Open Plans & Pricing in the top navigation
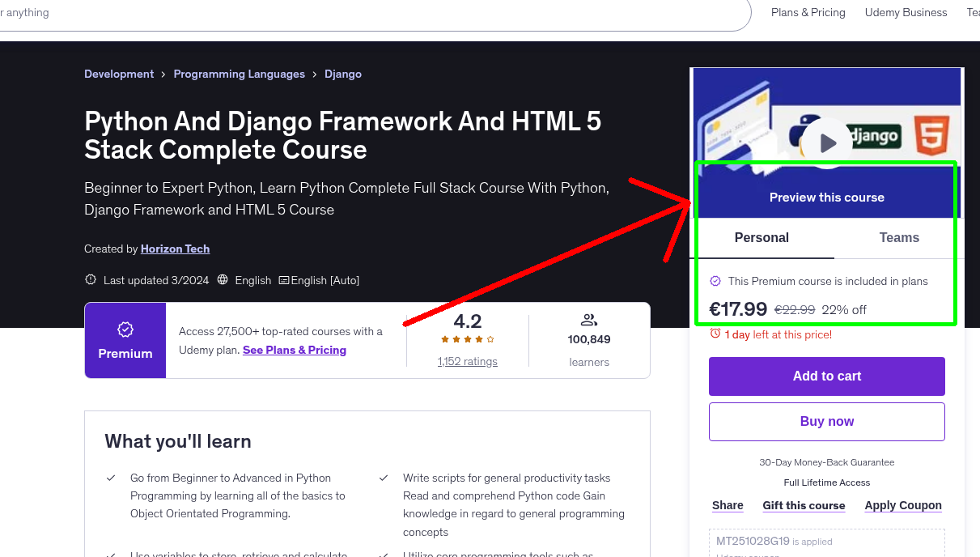 click(808, 12)
